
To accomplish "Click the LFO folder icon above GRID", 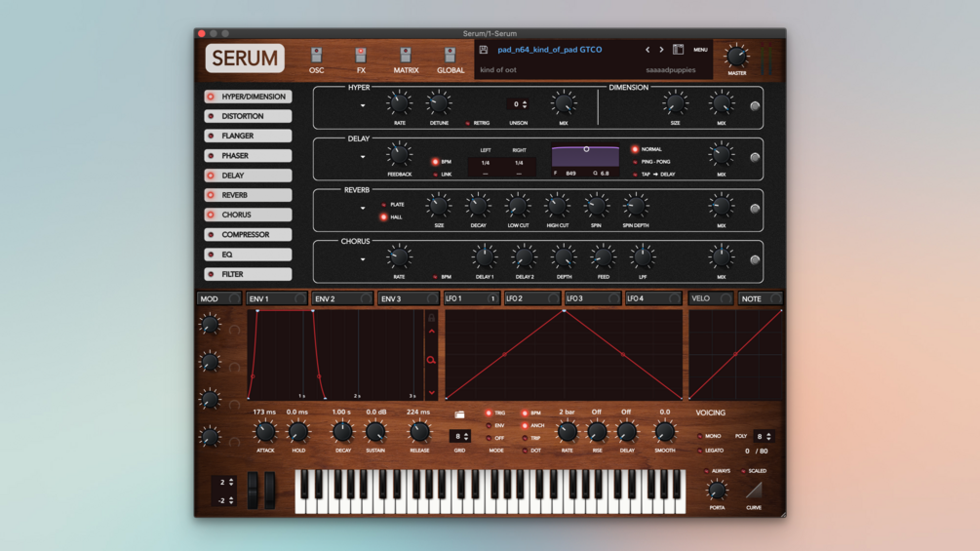I will tap(459, 414).
